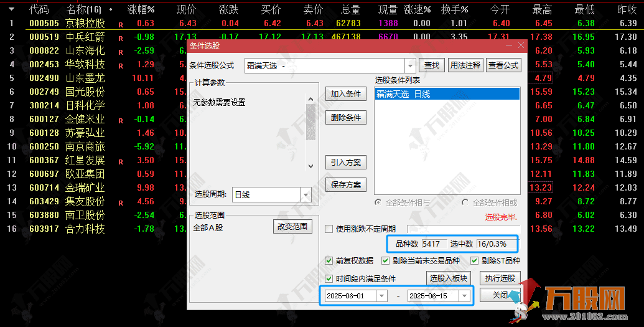This screenshot has width=644, height=327.
Task: Click 改变范围 button
Action: [x=292, y=227]
